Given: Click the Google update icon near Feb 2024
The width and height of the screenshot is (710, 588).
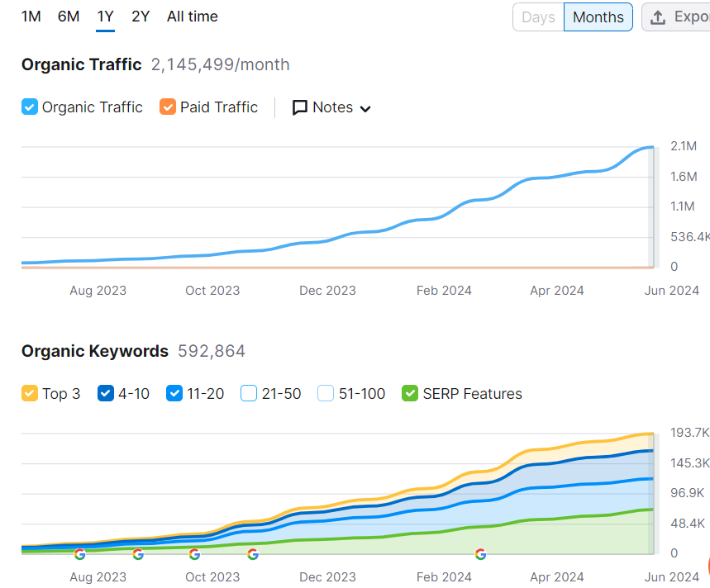Looking at the screenshot, I should [481, 554].
